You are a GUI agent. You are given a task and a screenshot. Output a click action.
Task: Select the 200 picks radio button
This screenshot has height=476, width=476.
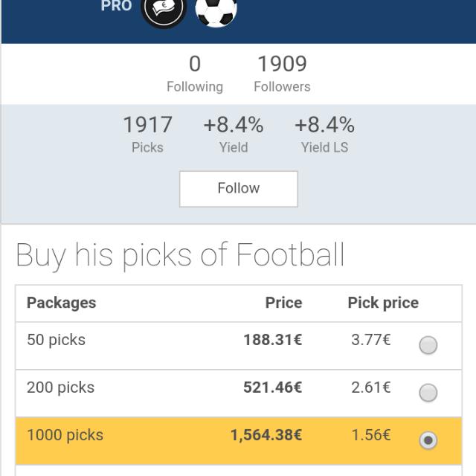click(428, 393)
